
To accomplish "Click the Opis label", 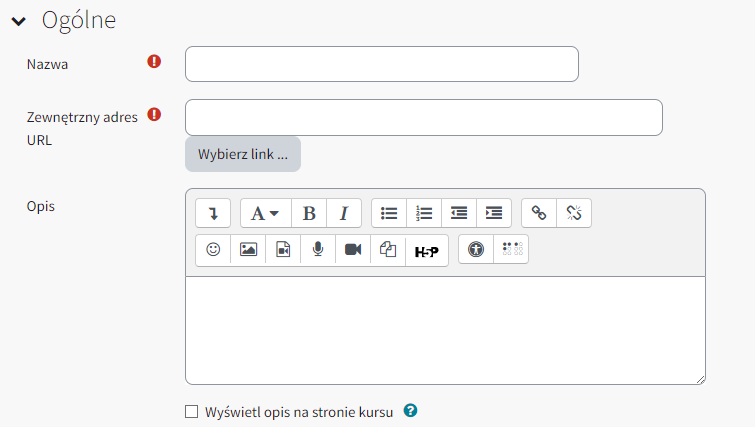I will point(40,207).
